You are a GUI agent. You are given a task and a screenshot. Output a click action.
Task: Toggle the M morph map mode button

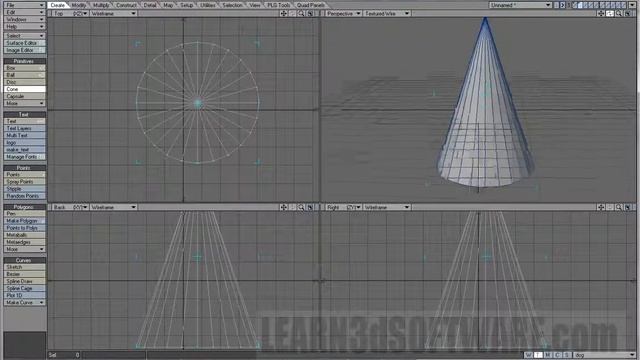548,355
